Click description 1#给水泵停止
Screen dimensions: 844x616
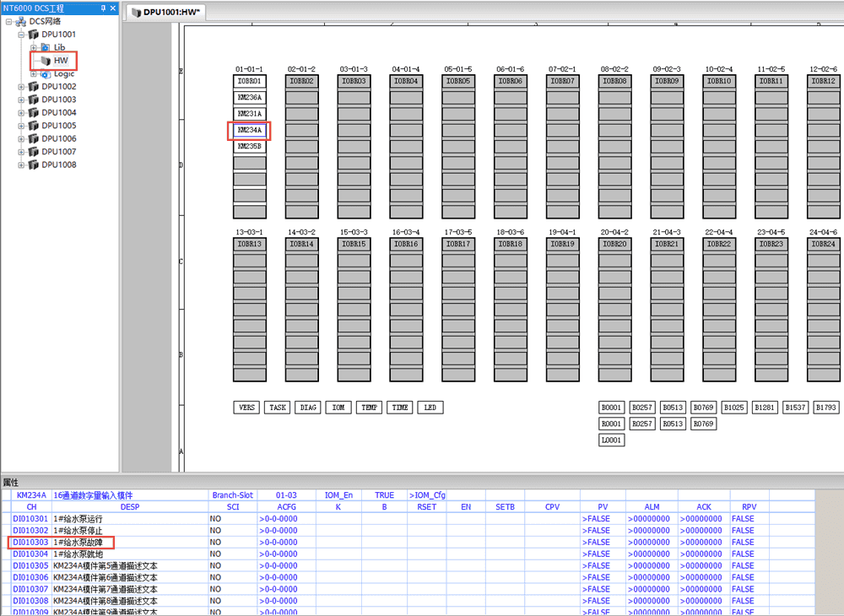(x=78, y=531)
